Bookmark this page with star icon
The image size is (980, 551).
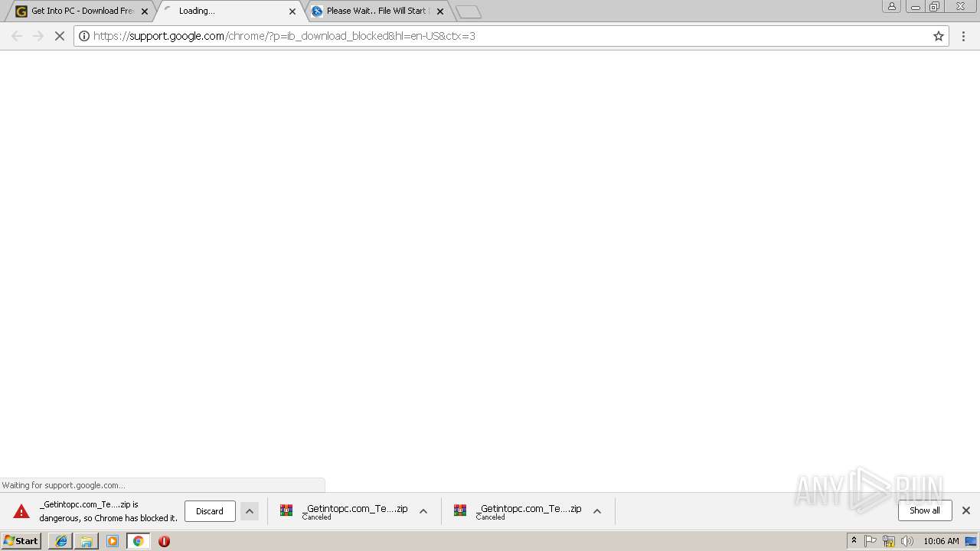pyautogui.click(x=939, y=36)
